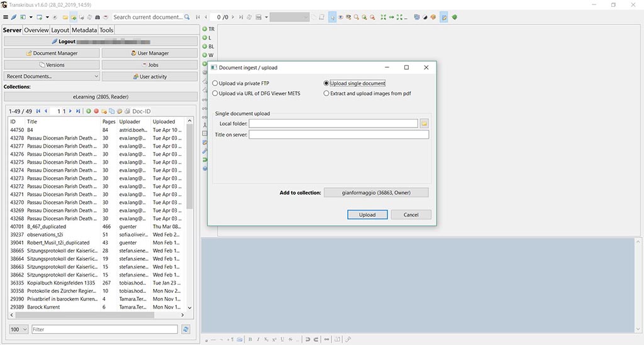Click the fit-to-page green arrows icon
644x345 pixels.
click(383, 17)
